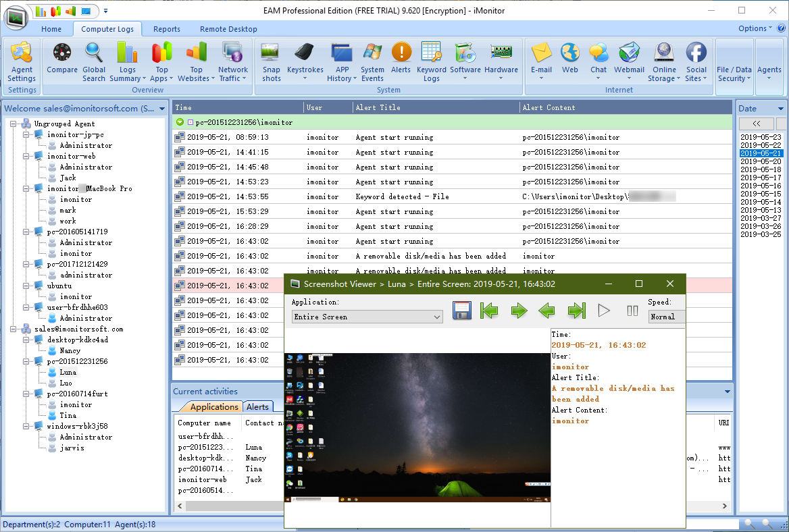The height and width of the screenshot is (532, 789).
Task: Open the Application dropdown showing Entire Screen
Action: 367,317
